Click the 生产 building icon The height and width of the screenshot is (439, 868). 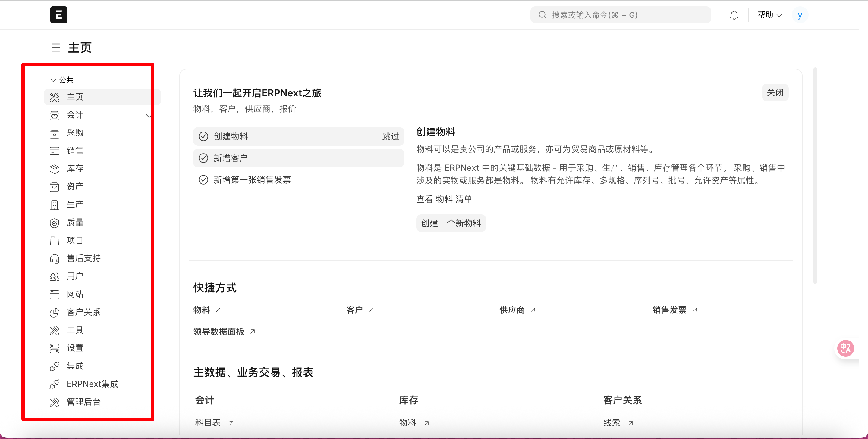55,205
